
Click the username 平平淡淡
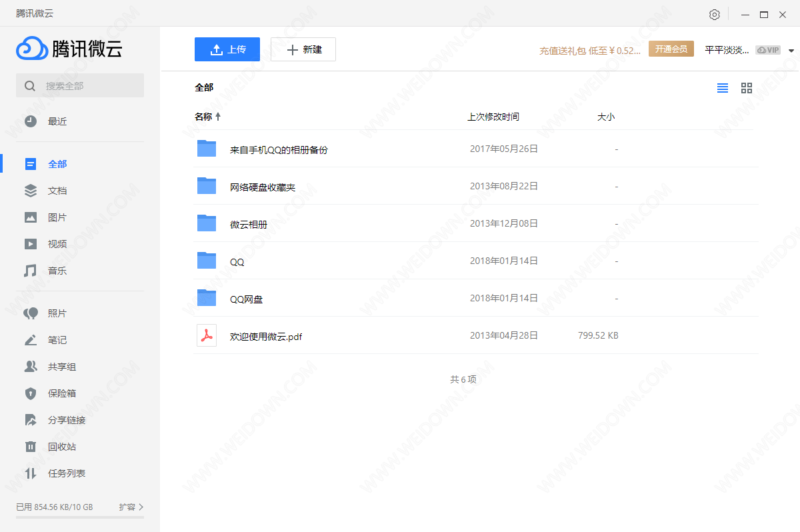(x=727, y=50)
